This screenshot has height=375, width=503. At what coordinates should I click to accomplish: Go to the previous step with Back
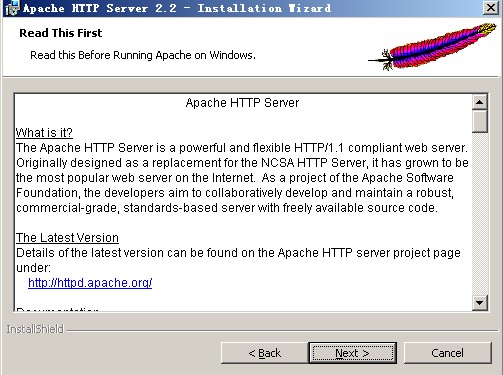(265, 353)
